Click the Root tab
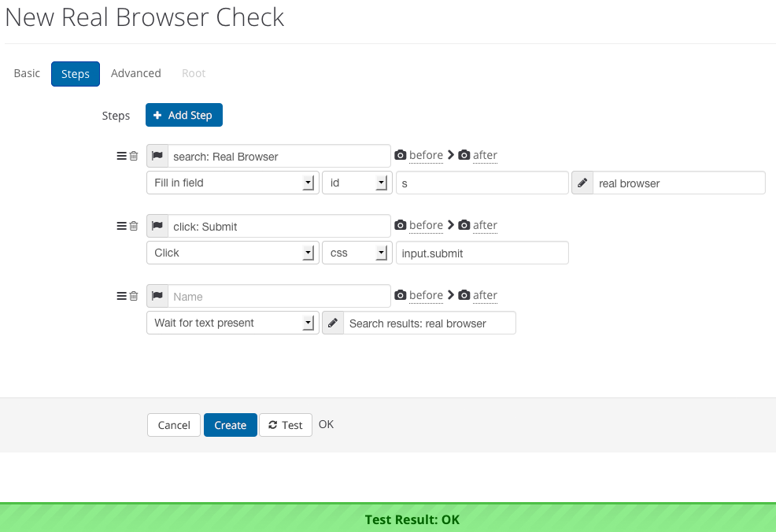This screenshot has width=776, height=532. coord(194,73)
